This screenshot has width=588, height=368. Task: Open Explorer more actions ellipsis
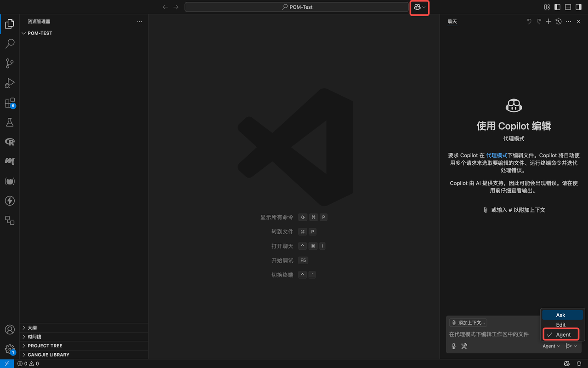139,22
